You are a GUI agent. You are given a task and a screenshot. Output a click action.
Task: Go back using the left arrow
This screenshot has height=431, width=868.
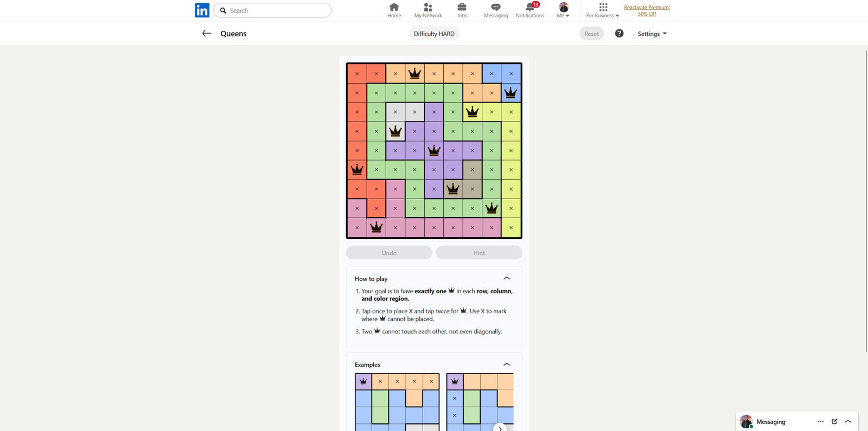coord(207,34)
